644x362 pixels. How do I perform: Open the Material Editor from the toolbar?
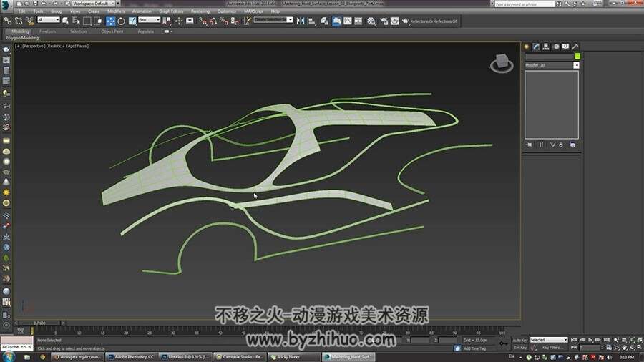[371, 21]
